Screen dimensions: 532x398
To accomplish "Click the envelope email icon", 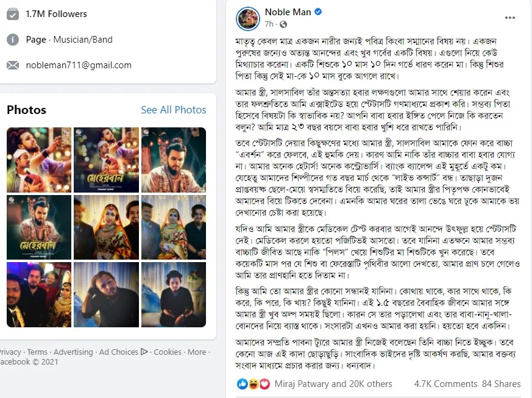I will click(13, 65).
